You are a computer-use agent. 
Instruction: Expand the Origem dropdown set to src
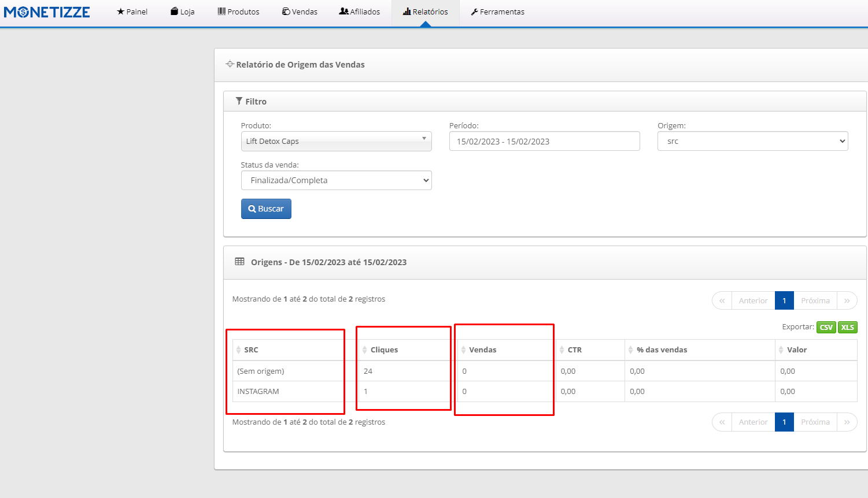pyautogui.click(x=752, y=142)
